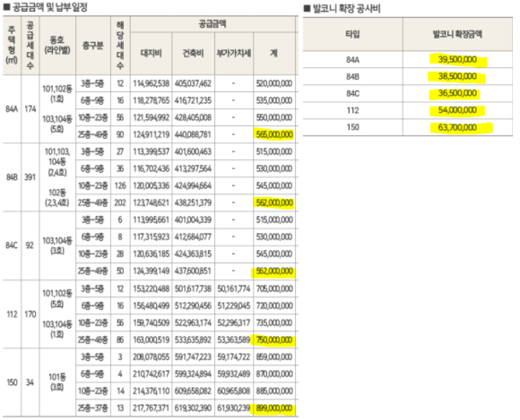Select the '층구분' column header

[x=93, y=45]
